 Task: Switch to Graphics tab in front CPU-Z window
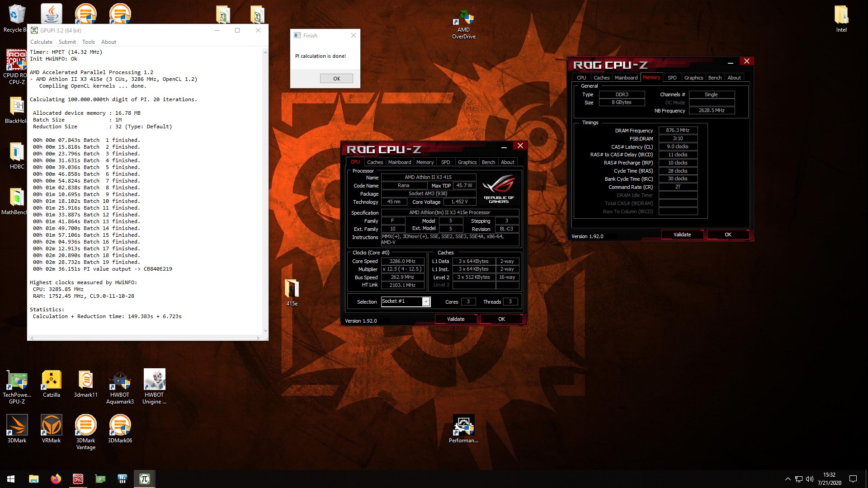467,162
